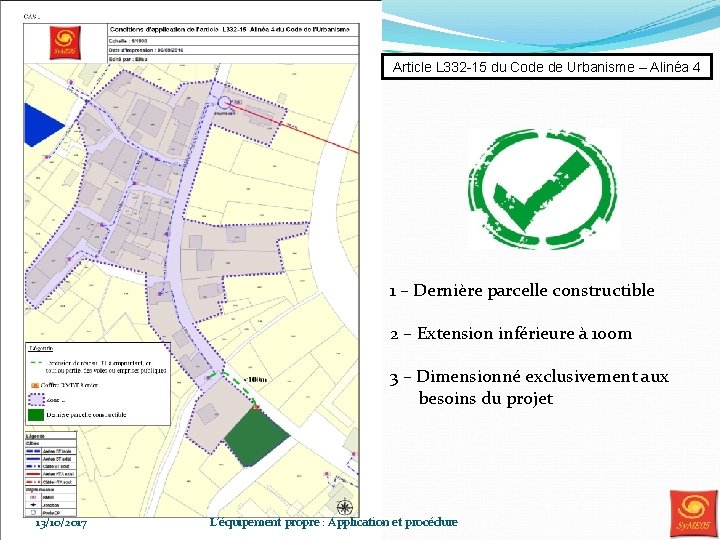Click the compass rose on the map
Viewport: 720px width, 540px height.
click(344, 507)
